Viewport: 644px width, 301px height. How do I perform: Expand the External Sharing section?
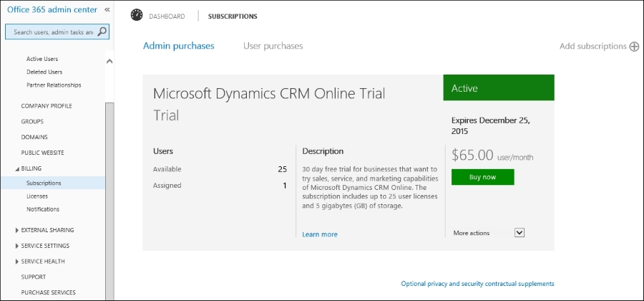click(17, 230)
